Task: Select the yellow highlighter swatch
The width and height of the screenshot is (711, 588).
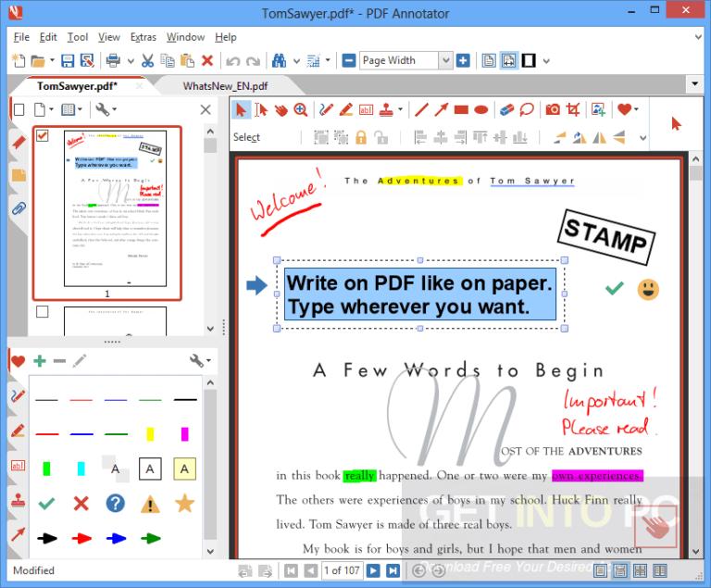Action: [x=150, y=434]
